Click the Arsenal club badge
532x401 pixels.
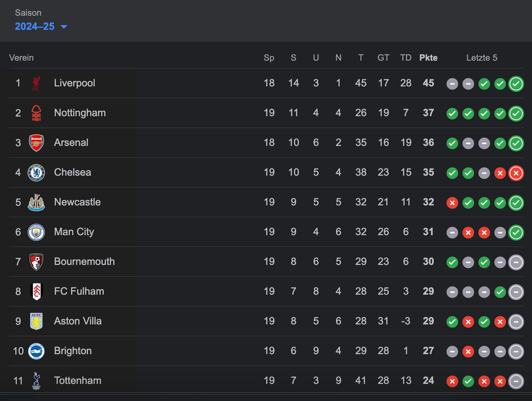(x=36, y=143)
